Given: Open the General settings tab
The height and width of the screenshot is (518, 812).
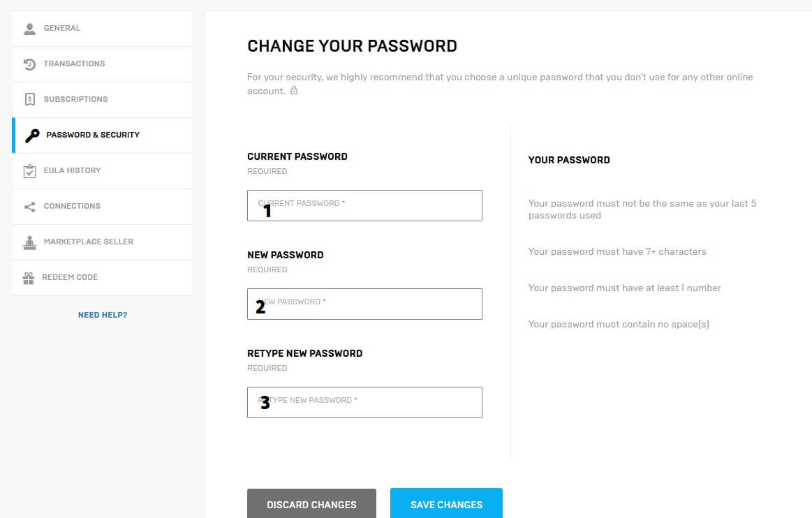Looking at the screenshot, I should coord(62,29).
